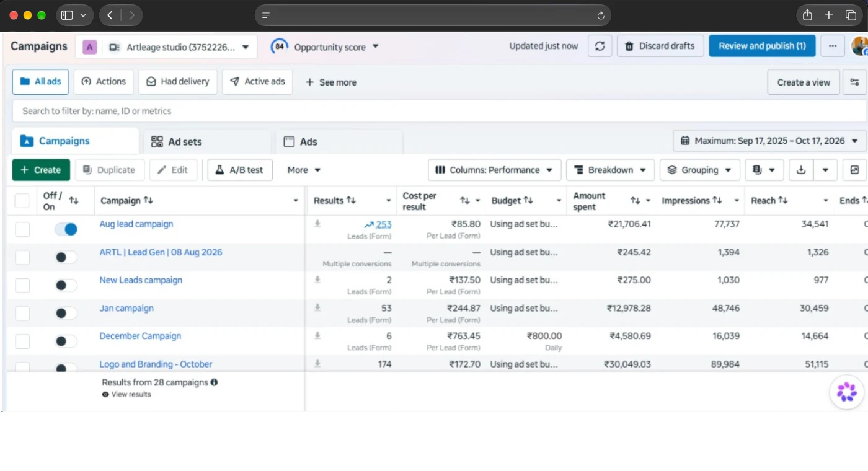Click the Create a view button
This screenshot has height=471, width=868.
804,82
